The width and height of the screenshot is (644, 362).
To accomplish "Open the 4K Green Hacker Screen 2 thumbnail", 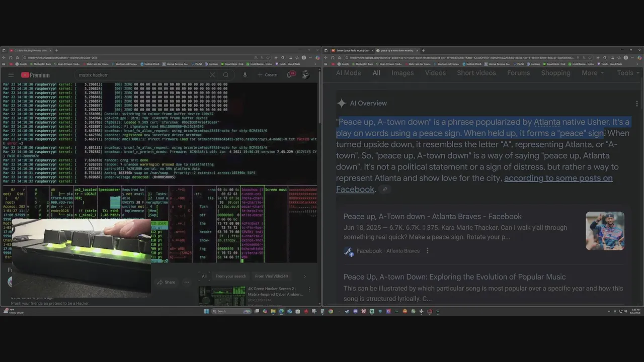I will coord(222,296).
